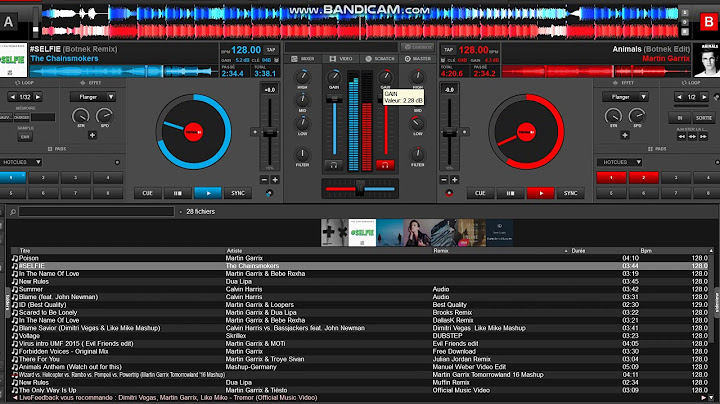The height and width of the screenshot is (404, 720).
Task: Trigger deck B hotcue pad 2
Action: pyautogui.click(x=643, y=178)
